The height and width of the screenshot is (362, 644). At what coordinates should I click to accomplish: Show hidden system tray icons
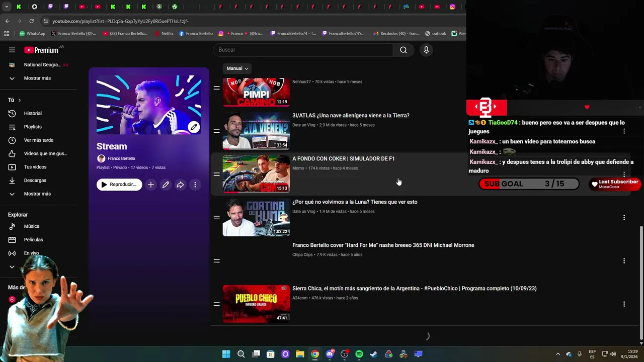click(558, 354)
